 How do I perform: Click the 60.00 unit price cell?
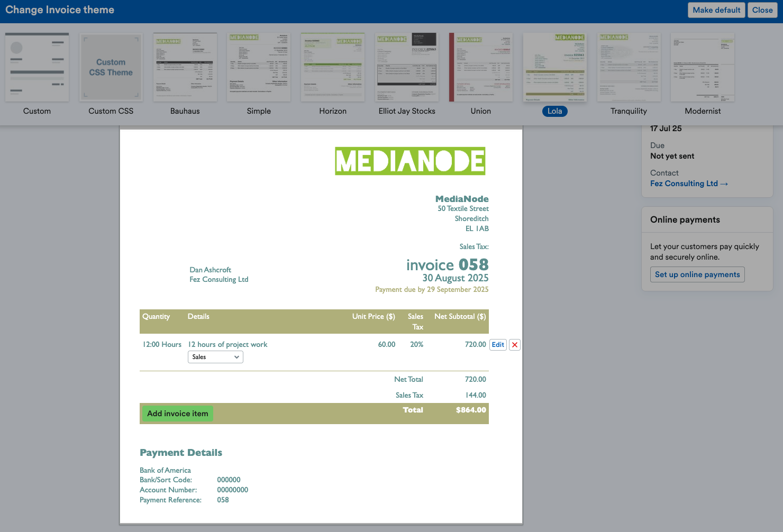click(x=387, y=344)
